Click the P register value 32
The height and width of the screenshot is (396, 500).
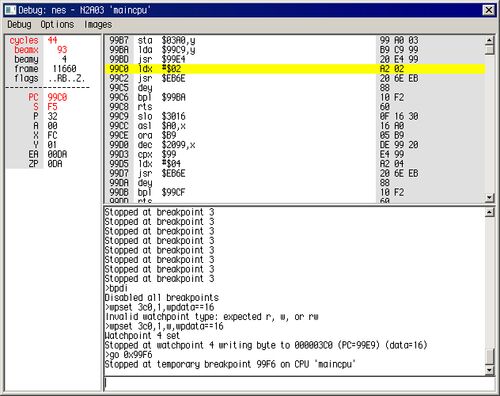(52, 116)
